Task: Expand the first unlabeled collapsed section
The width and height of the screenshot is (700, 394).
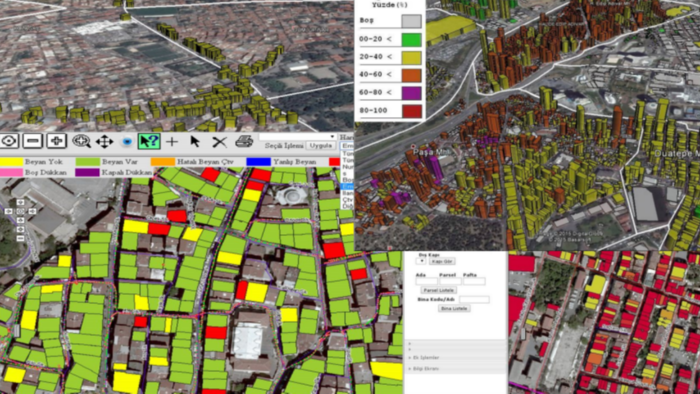Action: pos(456,344)
